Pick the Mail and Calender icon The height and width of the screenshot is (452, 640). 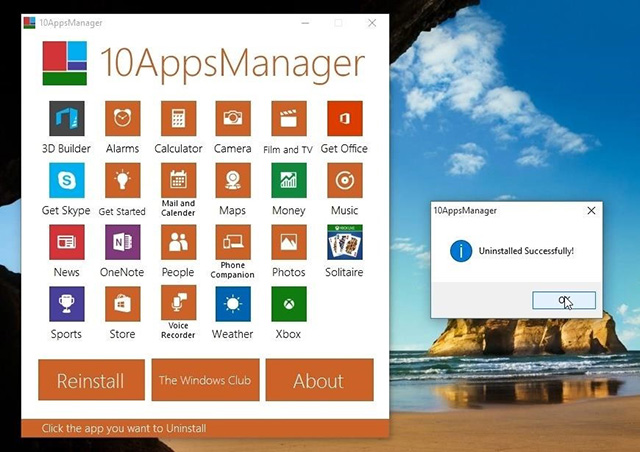[178, 180]
